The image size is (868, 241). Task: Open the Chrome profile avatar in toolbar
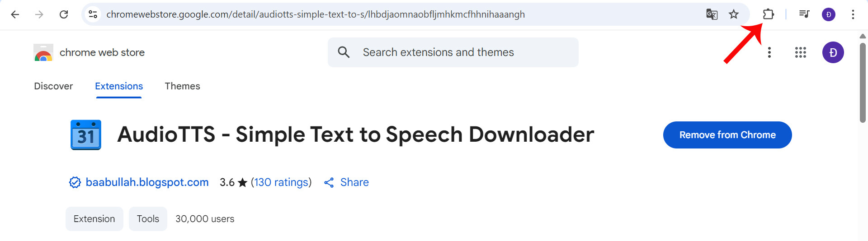828,14
